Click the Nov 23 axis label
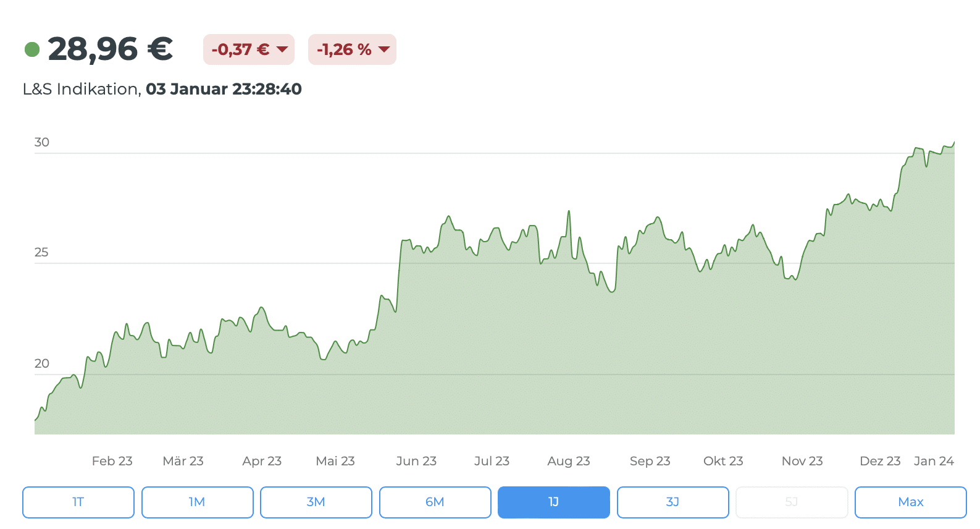The height and width of the screenshot is (529, 980). coord(802,461)
